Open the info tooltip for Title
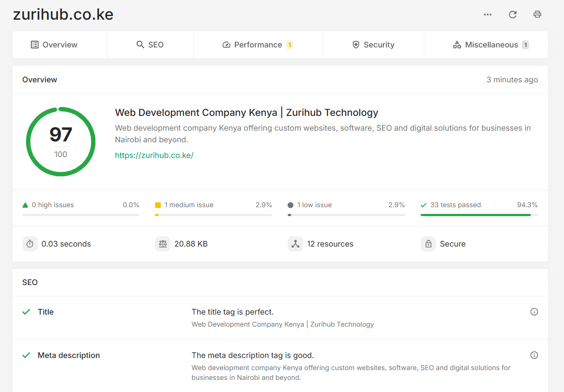The image size is (564, 392). click(534, 311)
